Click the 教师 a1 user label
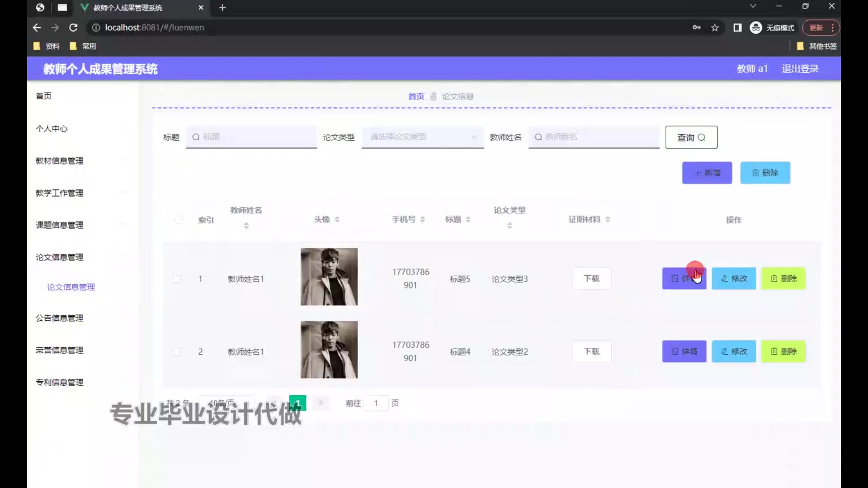 [752, 69]
